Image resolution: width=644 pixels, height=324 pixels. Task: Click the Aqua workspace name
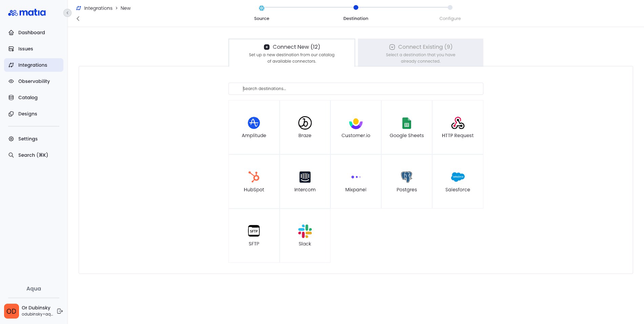pos(34,289)
